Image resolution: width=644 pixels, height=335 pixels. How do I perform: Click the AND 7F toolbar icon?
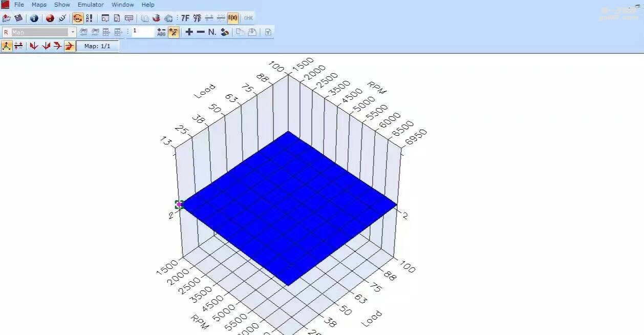pos(197,18)
